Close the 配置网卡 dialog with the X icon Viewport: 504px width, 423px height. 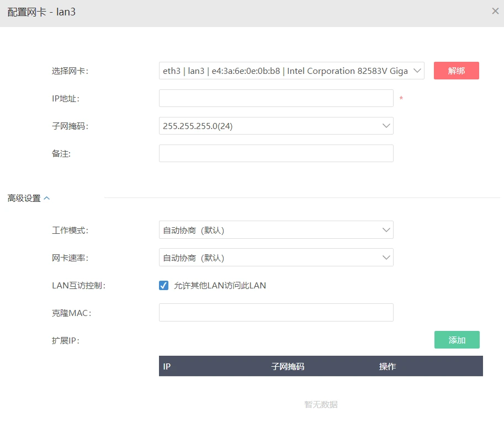pyautogui.click(x=495, y=11)
